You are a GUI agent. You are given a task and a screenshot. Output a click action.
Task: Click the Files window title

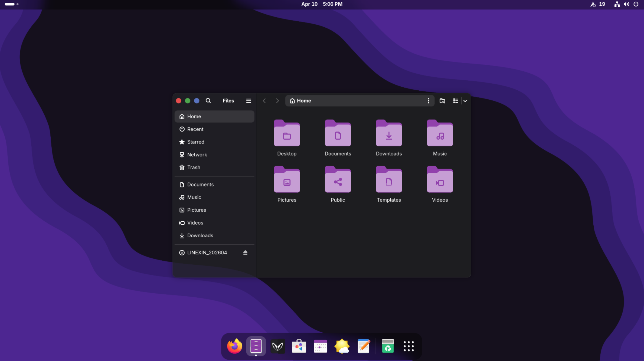[228, 101]
